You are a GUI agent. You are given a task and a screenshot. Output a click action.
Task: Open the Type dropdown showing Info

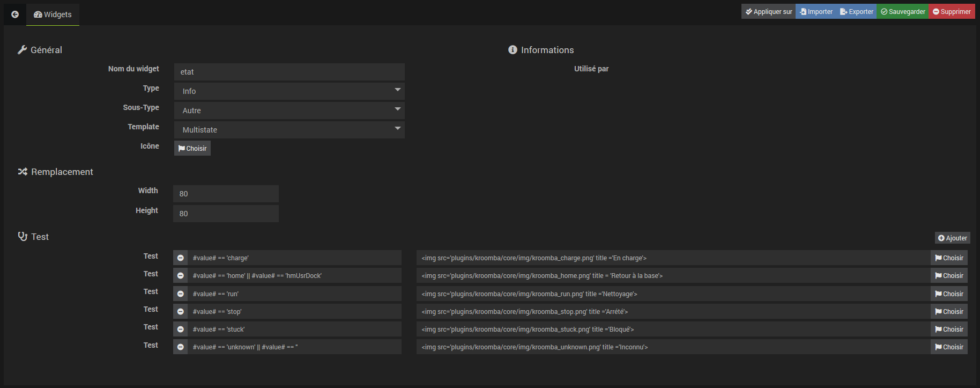[289, 91]
